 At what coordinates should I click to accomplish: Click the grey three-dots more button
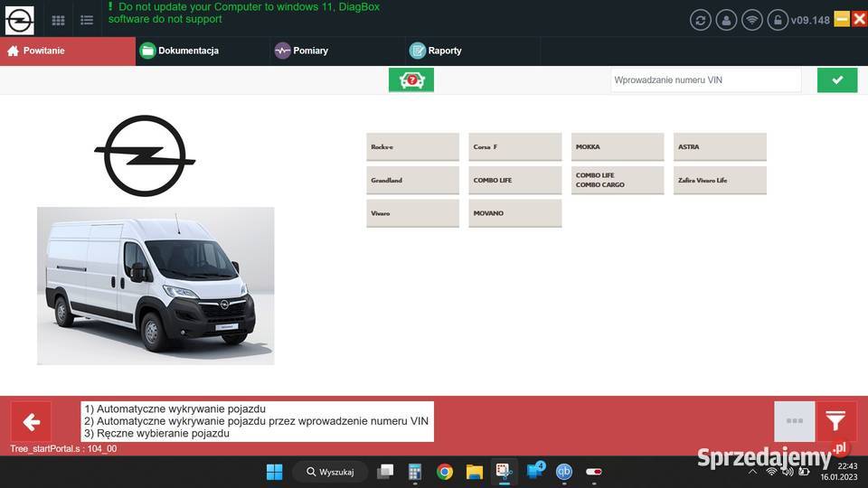795,422
